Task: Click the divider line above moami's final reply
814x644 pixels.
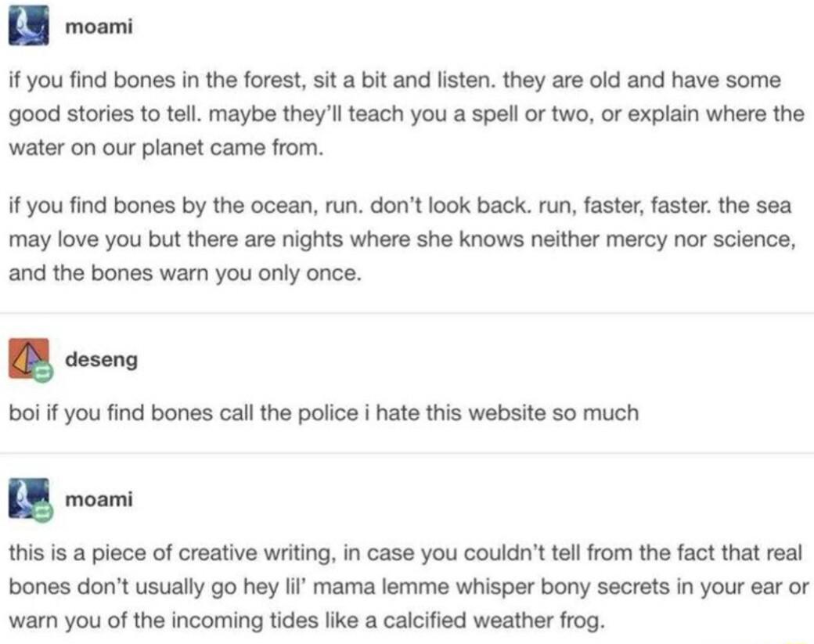Action: pyautogui.click(x=407, y=453)
